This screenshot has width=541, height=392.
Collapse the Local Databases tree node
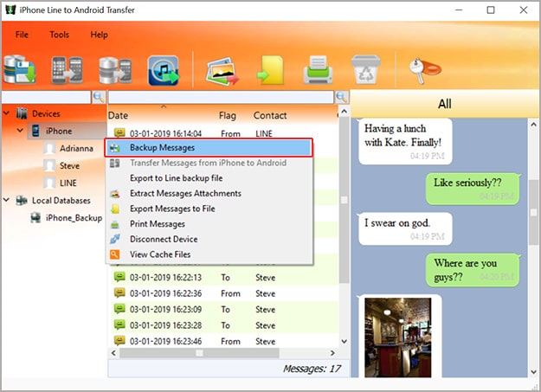[x=7, y=200]
